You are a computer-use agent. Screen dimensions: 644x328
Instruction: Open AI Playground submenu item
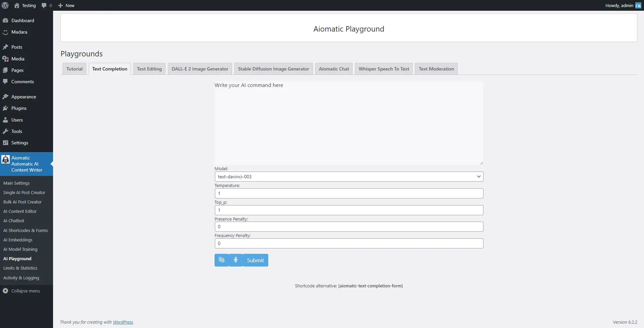click(x=17, y=259)
